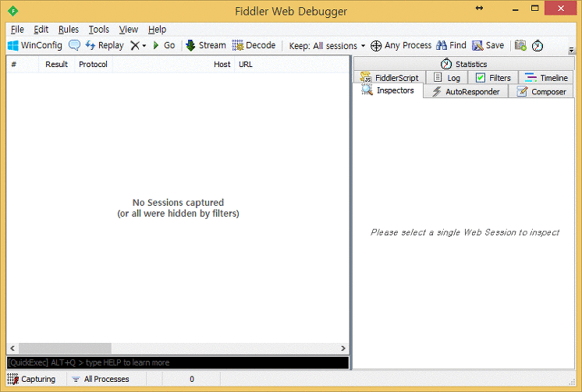The image size is (582, 392).
Task: Click the Any Process crosshair target
Action: pos(401,45)
